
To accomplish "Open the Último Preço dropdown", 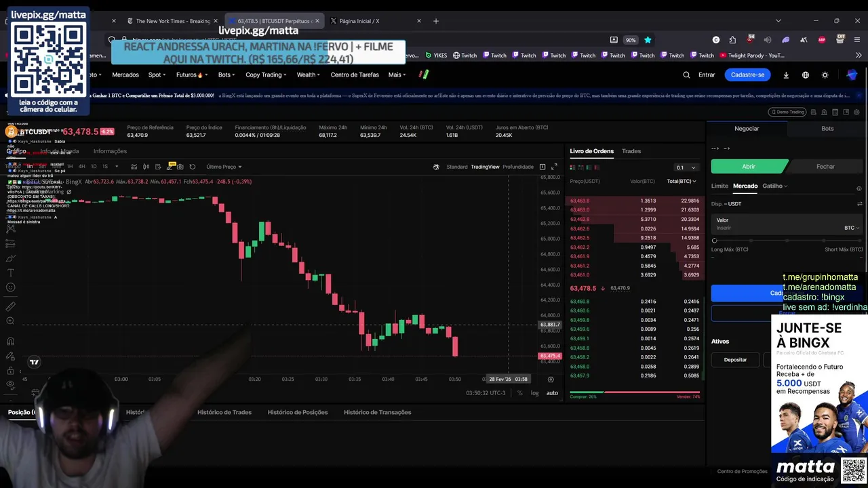I will pyautogui.click(x=224, y=167).
